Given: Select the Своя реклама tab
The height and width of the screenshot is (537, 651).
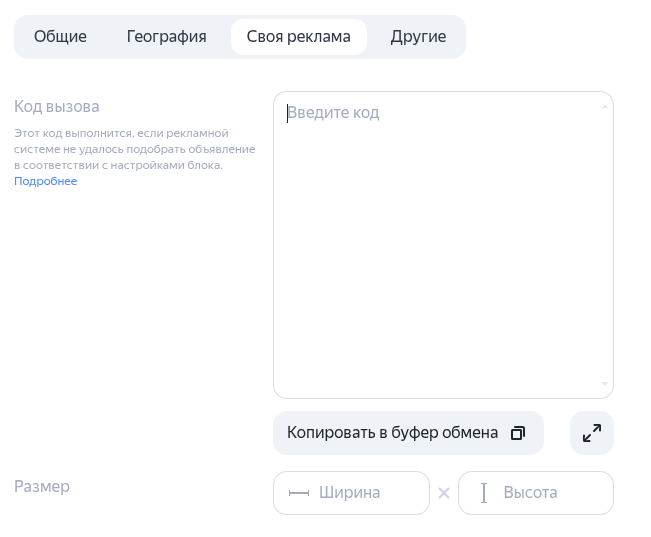Looking at the screenshot, I should [298, 37].
